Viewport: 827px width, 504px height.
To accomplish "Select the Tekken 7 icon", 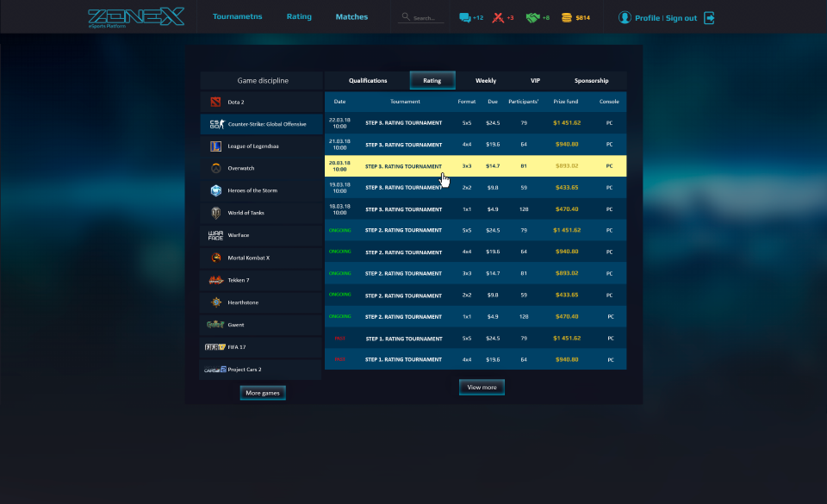I will click(x=215, y=280).
